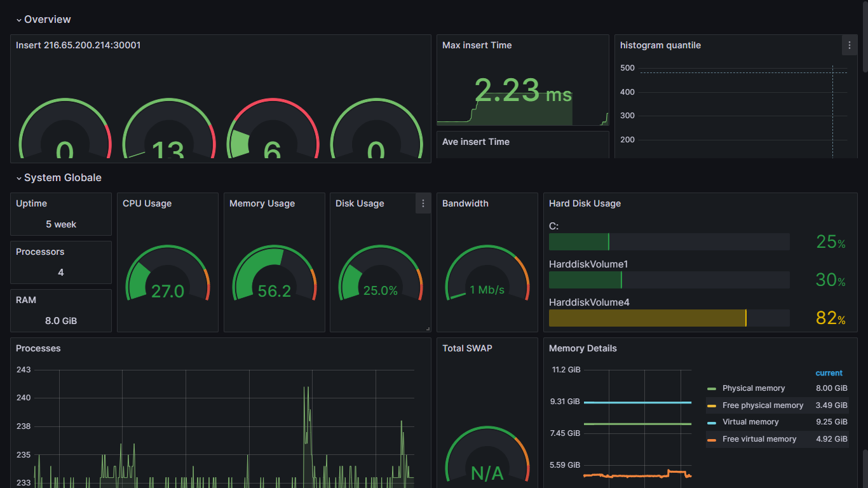Click the 27.0 CPU usage gauge

pyautogui.click(x=168, y=274)
